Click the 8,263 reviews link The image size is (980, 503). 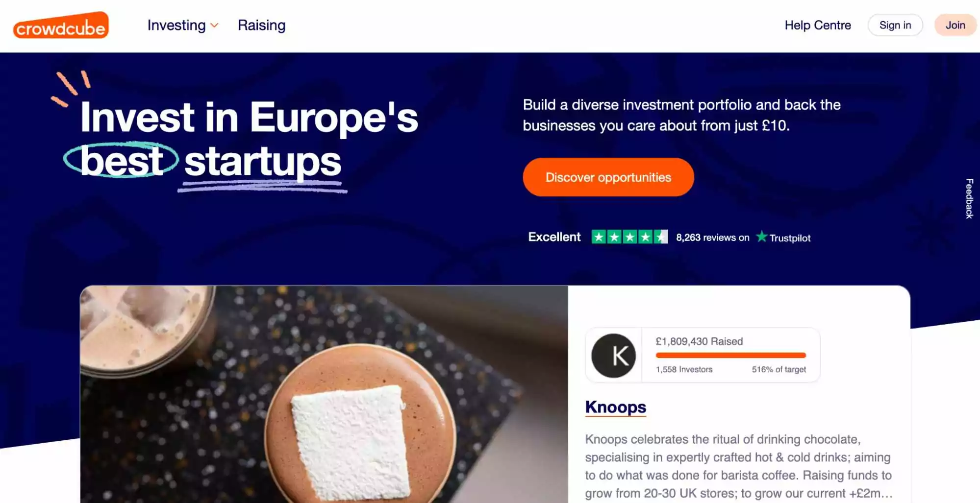[712, 237]
